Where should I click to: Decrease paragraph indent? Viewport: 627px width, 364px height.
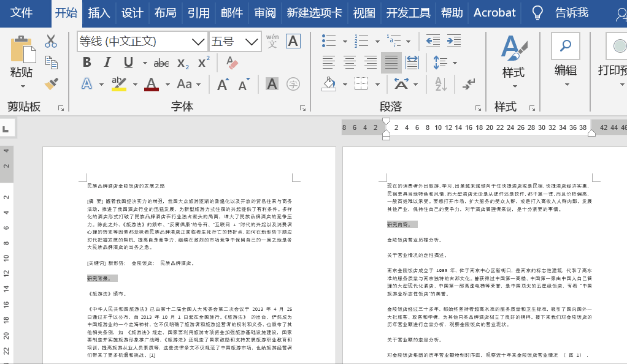pos(433,41)
